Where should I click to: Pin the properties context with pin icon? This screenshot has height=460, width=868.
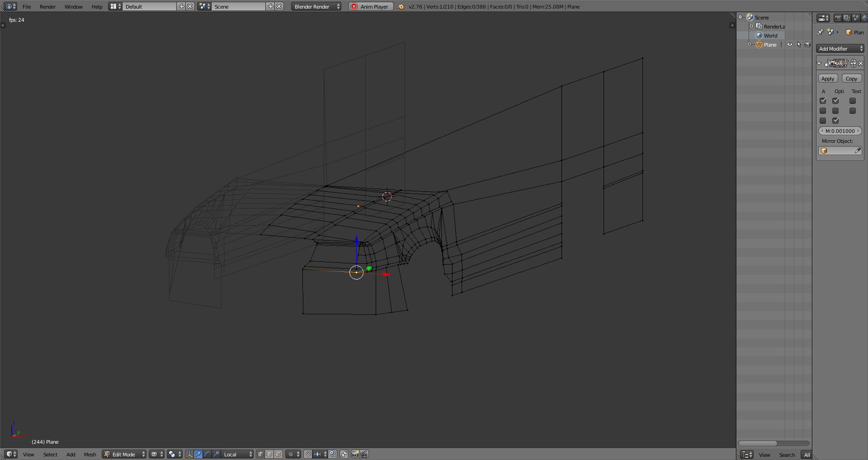(820, 32)
